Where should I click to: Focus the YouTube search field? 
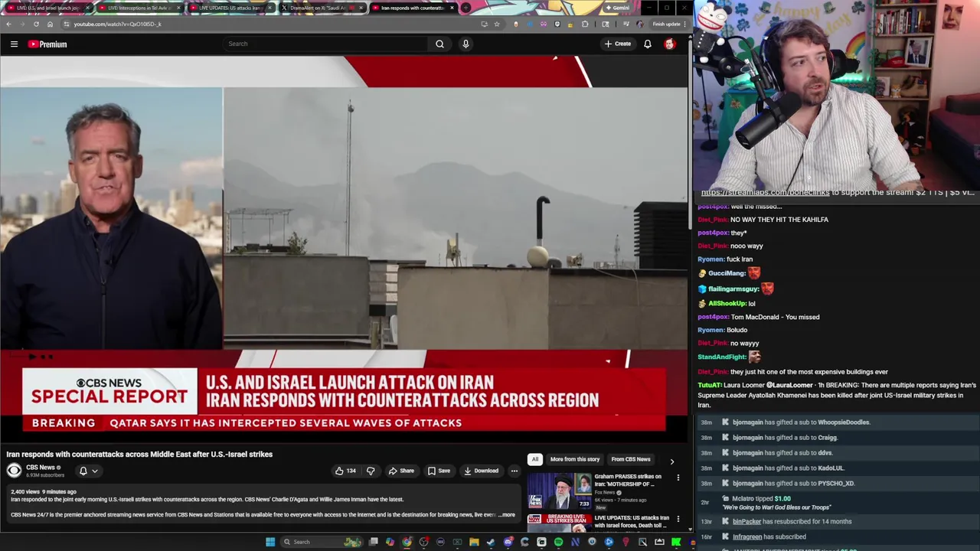click(x=325, y=44)
